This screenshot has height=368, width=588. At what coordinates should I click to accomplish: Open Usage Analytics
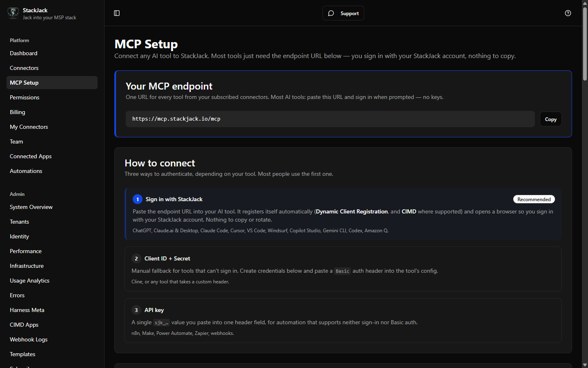pos(52,280)
